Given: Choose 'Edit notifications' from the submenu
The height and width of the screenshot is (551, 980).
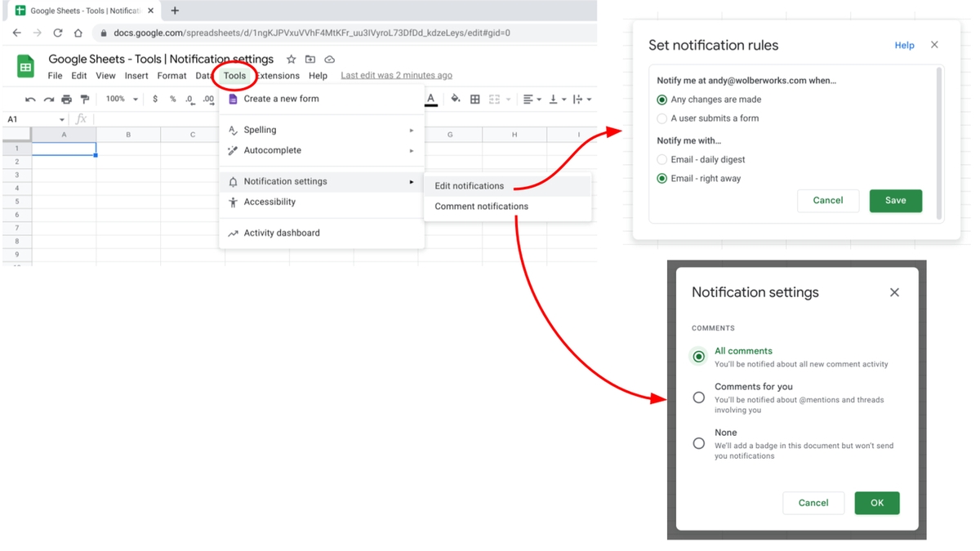Looking at the screenshot, I should (468, 185).
